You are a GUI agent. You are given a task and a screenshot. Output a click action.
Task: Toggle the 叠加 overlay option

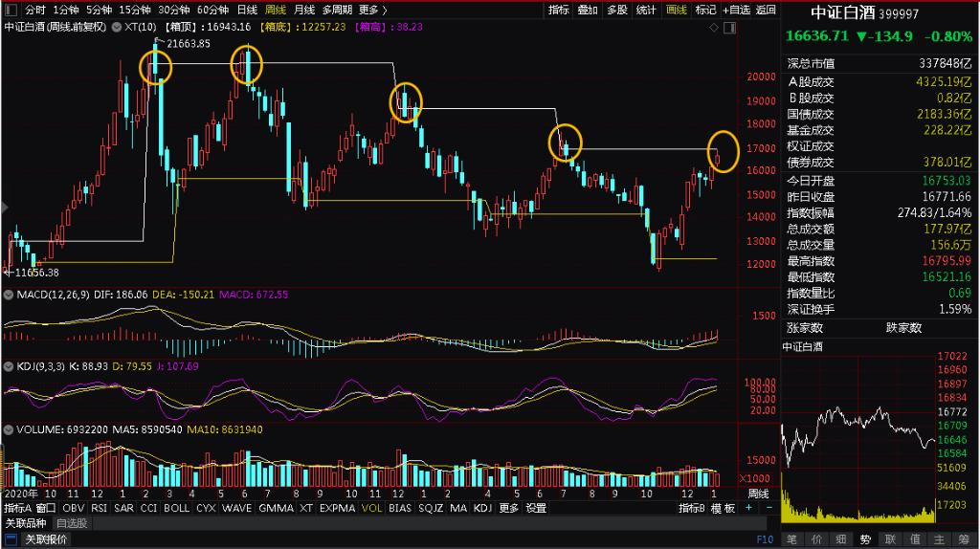[x=589, y=10]
